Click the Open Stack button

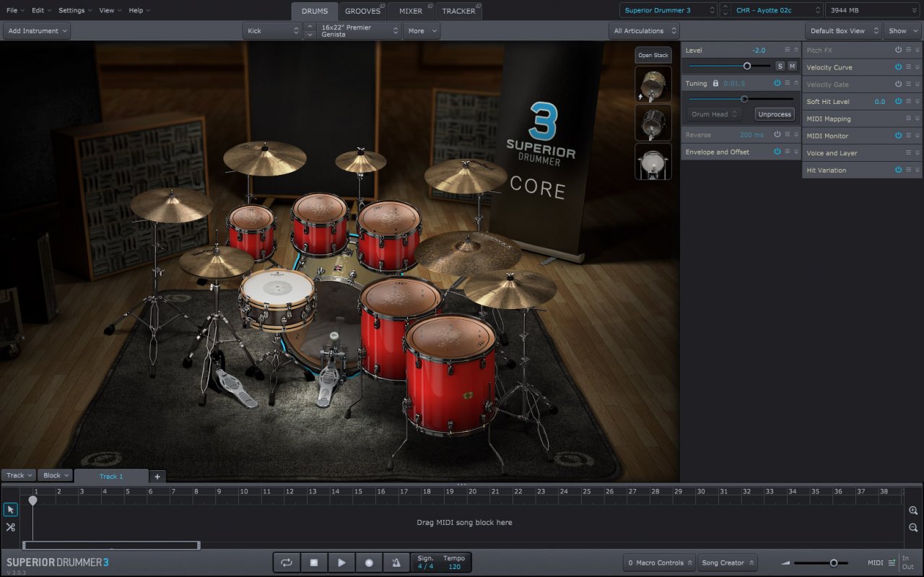point(653,55)
